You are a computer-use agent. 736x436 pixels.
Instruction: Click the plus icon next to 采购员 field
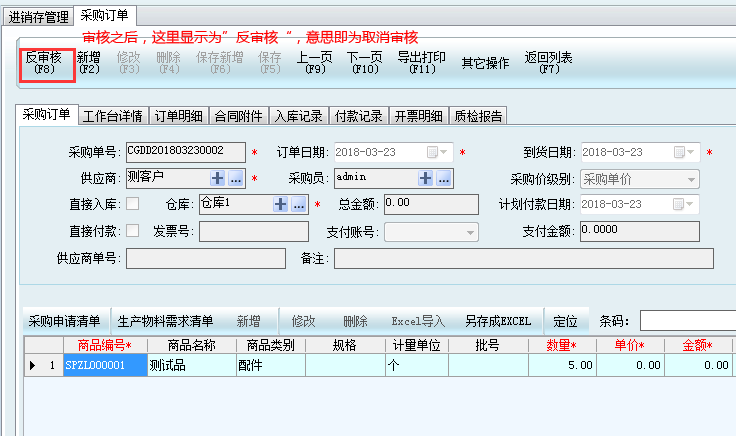click(426, 178)
